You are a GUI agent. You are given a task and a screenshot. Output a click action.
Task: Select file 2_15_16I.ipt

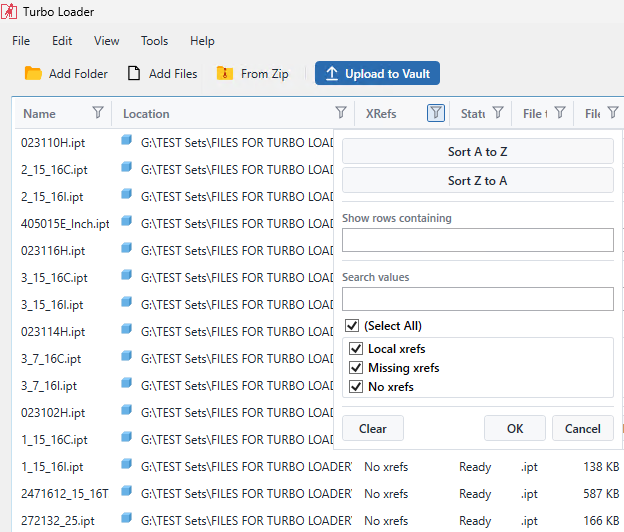click(x=52, y=197)
